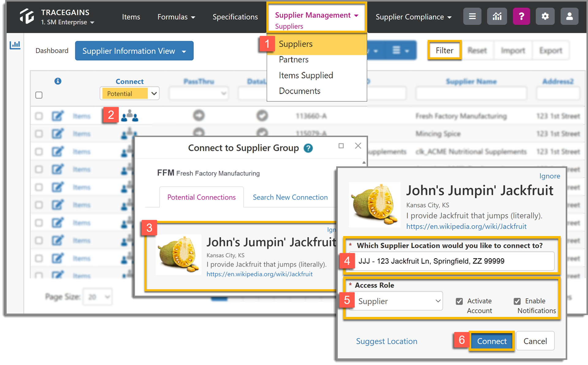Screen dimensions: 588x365
Task: Click jackfruit thumbnail in Potential Connections card
Action: [179, 254]
